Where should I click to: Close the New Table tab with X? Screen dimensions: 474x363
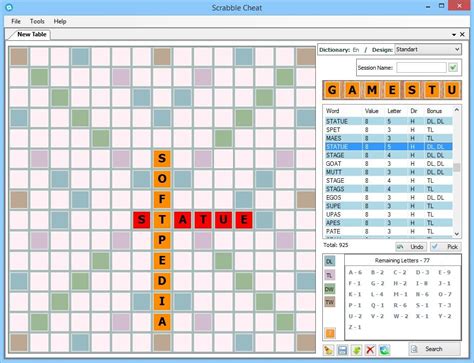click(462, 34)
